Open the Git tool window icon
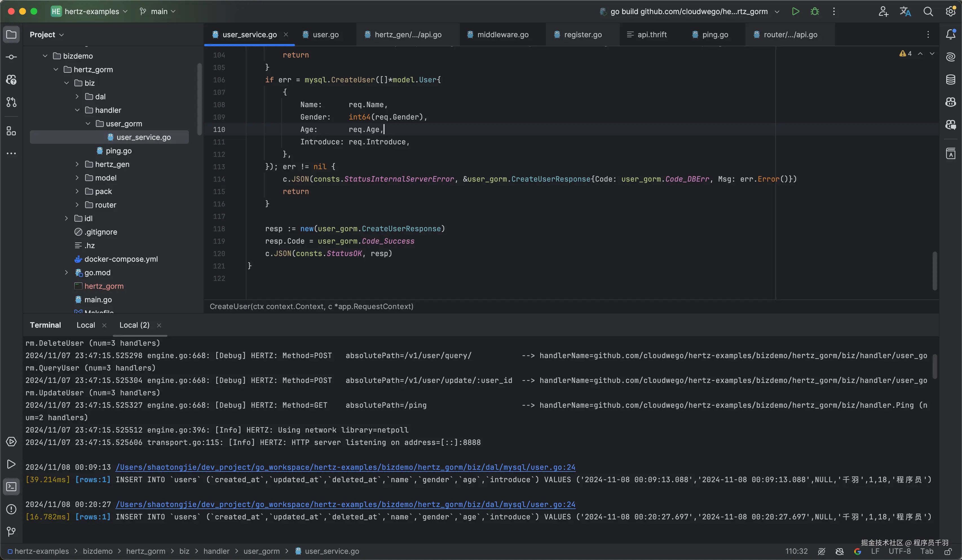Screen dimensions: 962x560 point(12,531)
